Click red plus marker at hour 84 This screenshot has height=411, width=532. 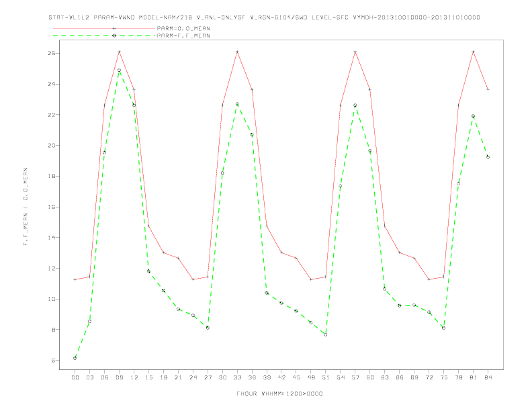(x=488, y=89)
